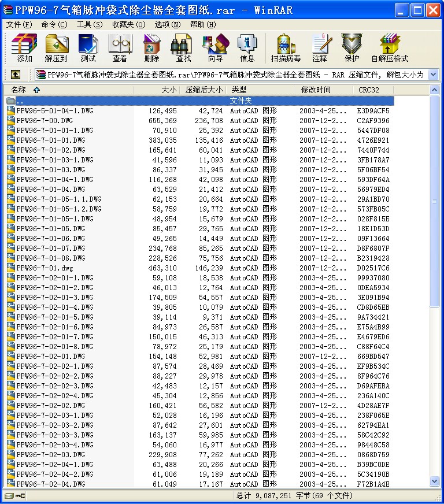Click the scrollbar up arrow
This screenshot has height=504, width=444.
coord(434,90)
